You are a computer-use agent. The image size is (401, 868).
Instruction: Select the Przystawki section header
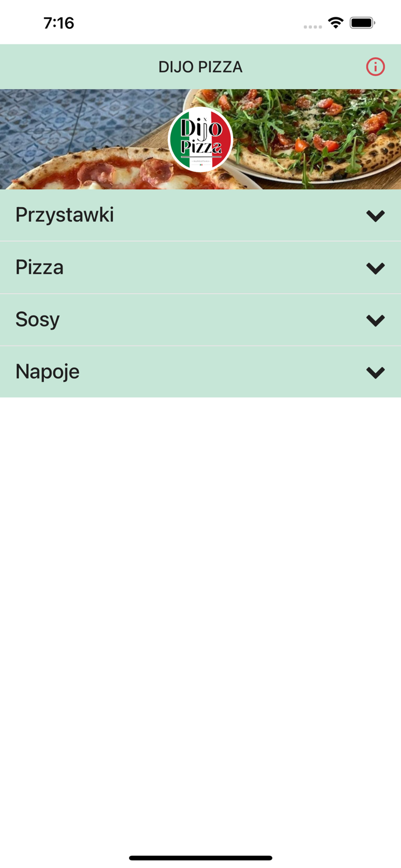(x=64, y=215)
